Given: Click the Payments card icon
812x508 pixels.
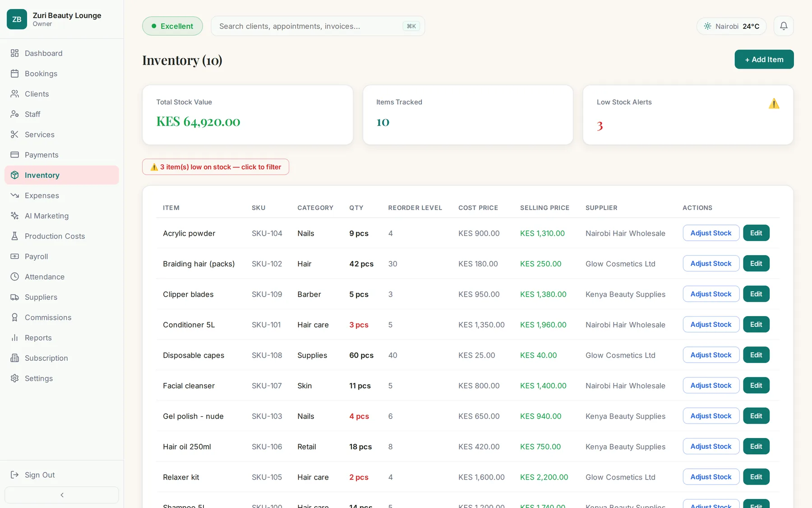Looking at the screenshot, I should tap(15, 155).
